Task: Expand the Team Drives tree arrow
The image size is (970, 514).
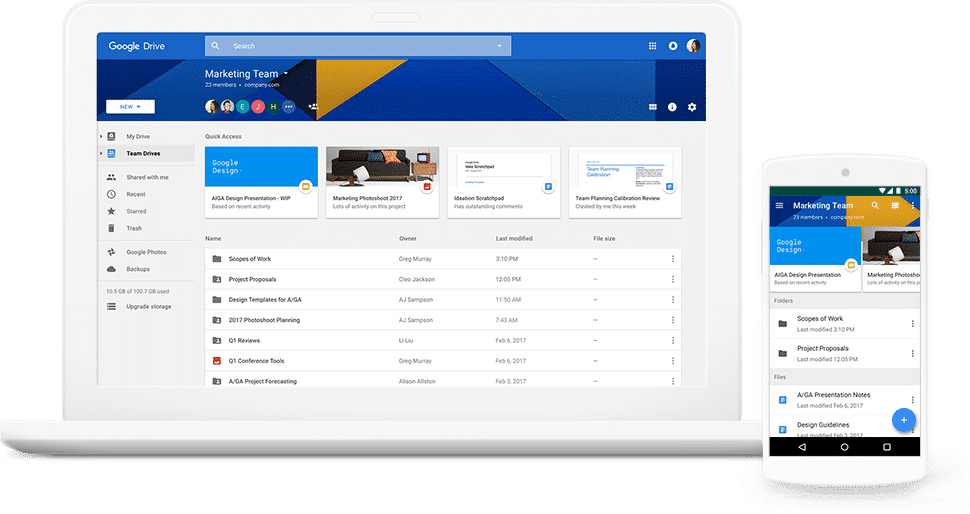Action: pos(101,153)
